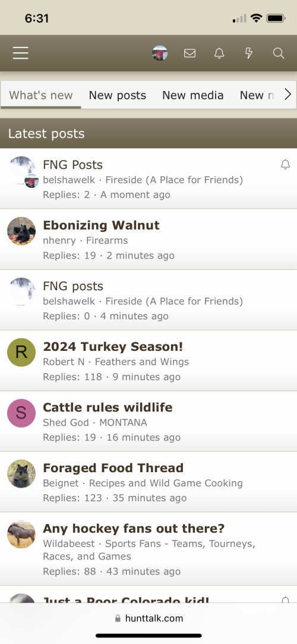Viewport: 297px width, 644px height.
Task: Tap Shed God's pink S avatar
Action: pyautogui.click(x=21, y=413)
